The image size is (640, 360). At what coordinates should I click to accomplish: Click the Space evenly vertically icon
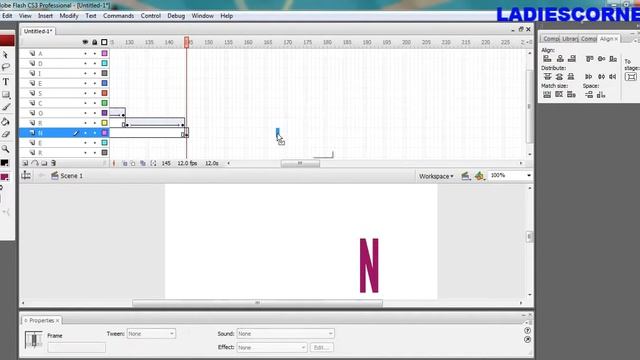(589, 95)
